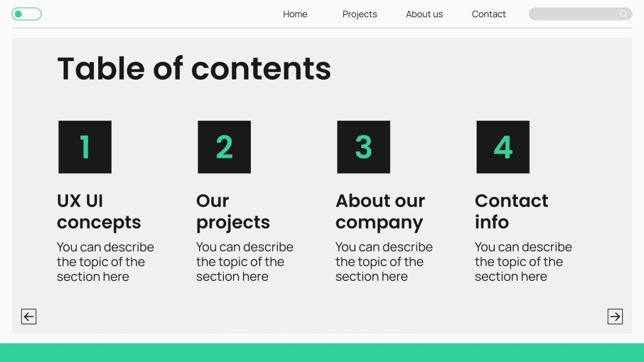
Task: Open the Contact menu item
Action: click(x=489, y=14)
